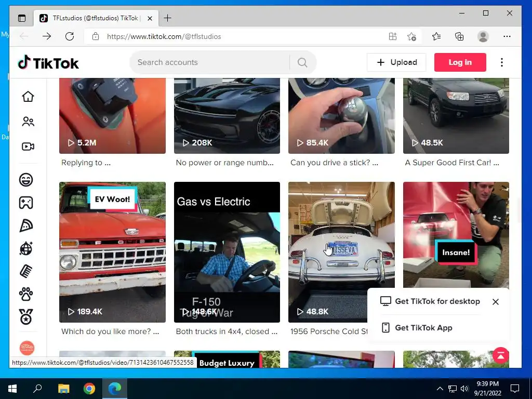
Task: Open the network icon in system tray
Action: pos(453,389)
